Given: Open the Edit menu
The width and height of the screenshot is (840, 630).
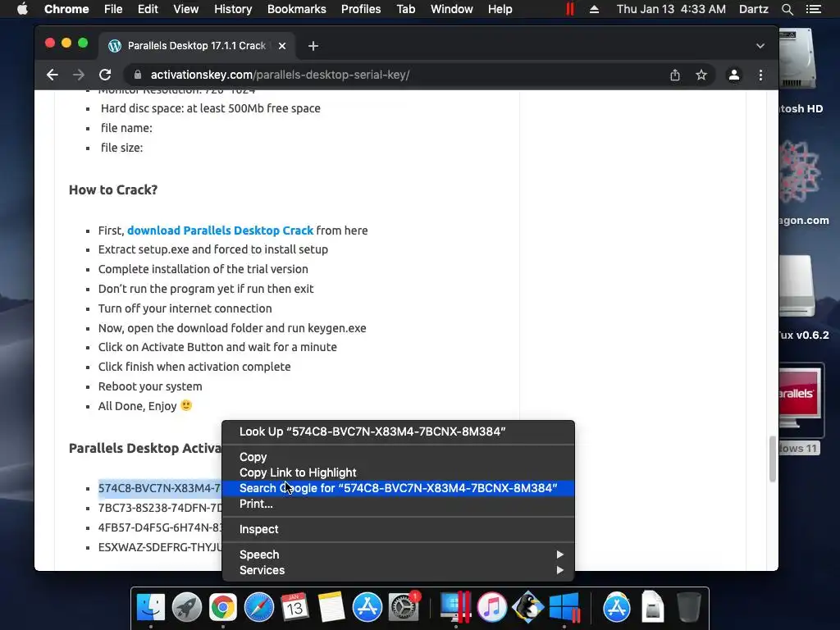Looking at the screenshot, I should click(x=148, y=9).
